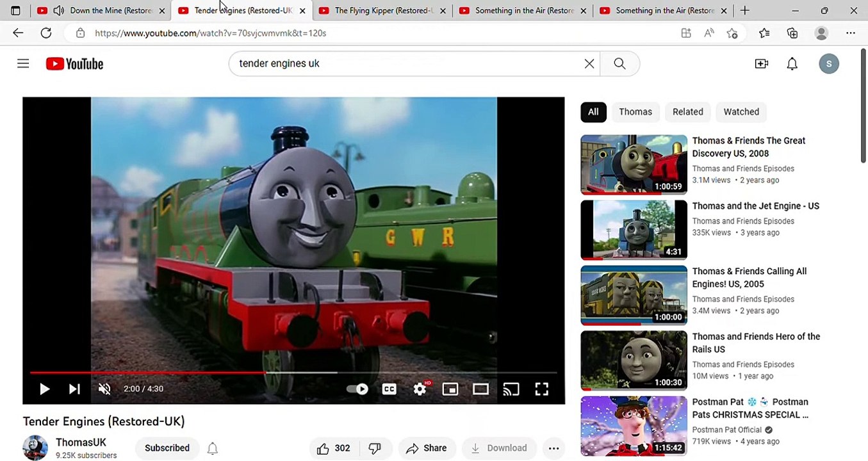This screenshot has height=461, width=868.
Task: Open Create video button
Action: pos(761,63)
